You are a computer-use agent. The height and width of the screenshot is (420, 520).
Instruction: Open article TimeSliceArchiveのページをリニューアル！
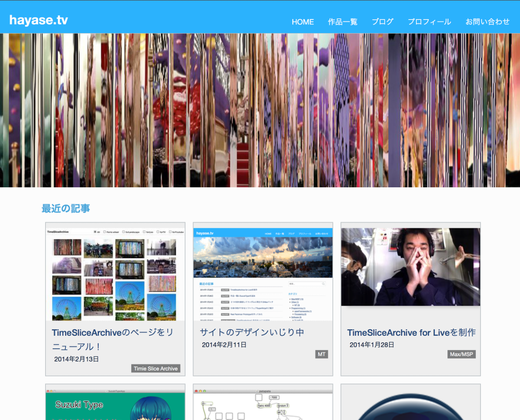[113, 339]
